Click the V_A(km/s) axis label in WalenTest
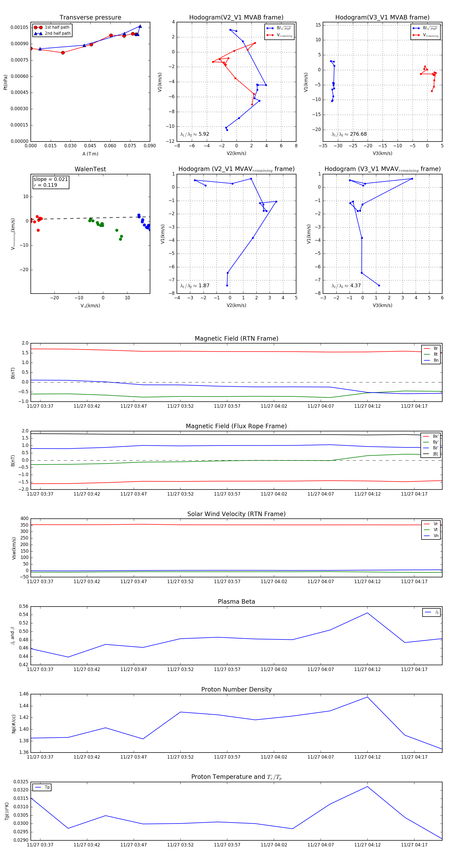Screen dimensions: 473x868 pos(90,306)
